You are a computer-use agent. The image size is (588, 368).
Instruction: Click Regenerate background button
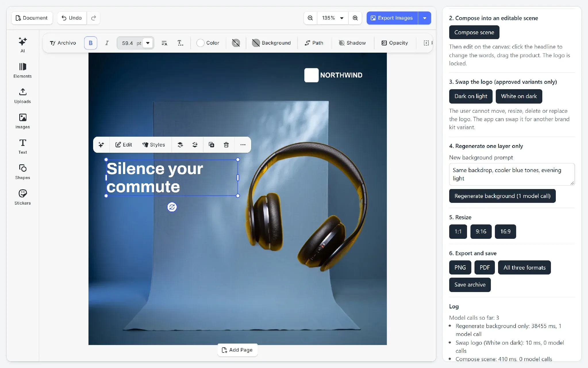pyautogui.click(x=502, y=196)
